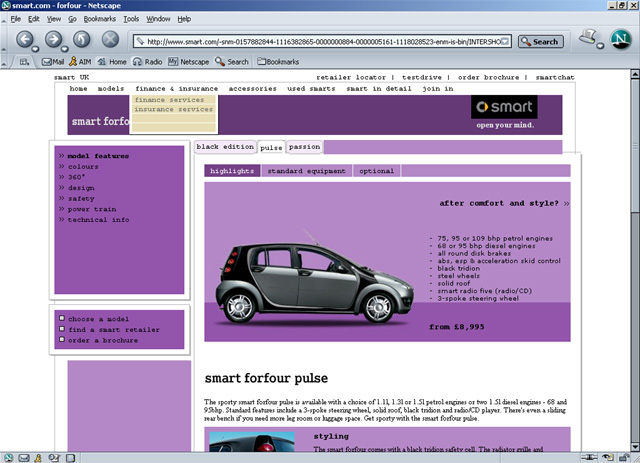Click the join in navigation link
This screenshot has height=463, width=640.
[438, 89]
